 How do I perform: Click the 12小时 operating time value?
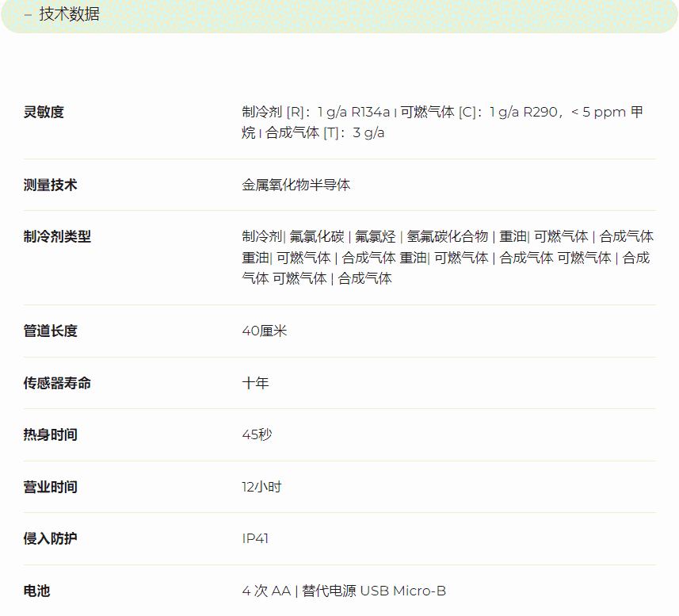coord(261,487)
